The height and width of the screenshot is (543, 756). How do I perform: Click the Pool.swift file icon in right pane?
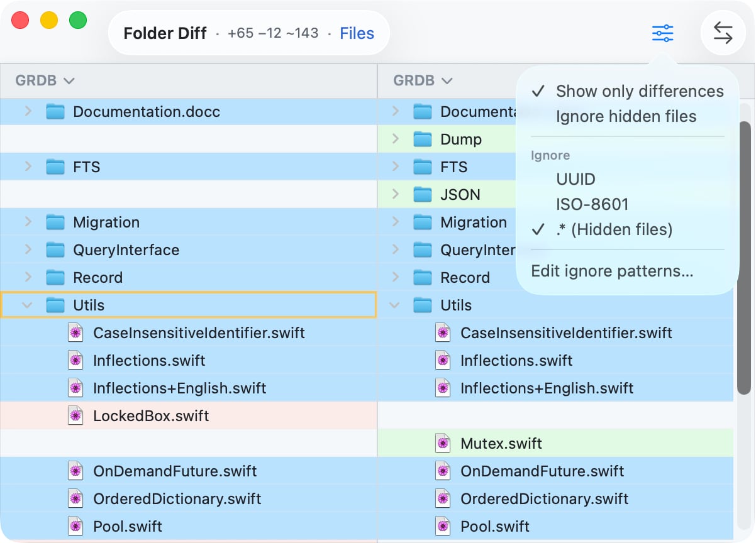pyautogui.click(x=442, y=526)
